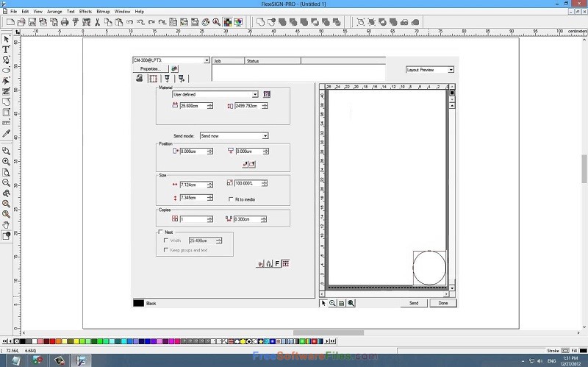Click the Send button
The height and width of the screenshot is (367, 588).
414,303
